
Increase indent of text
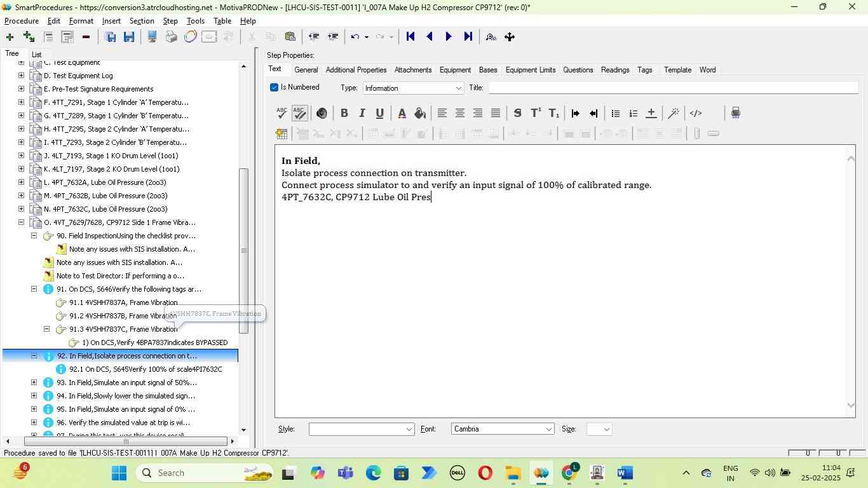[576, 113]
